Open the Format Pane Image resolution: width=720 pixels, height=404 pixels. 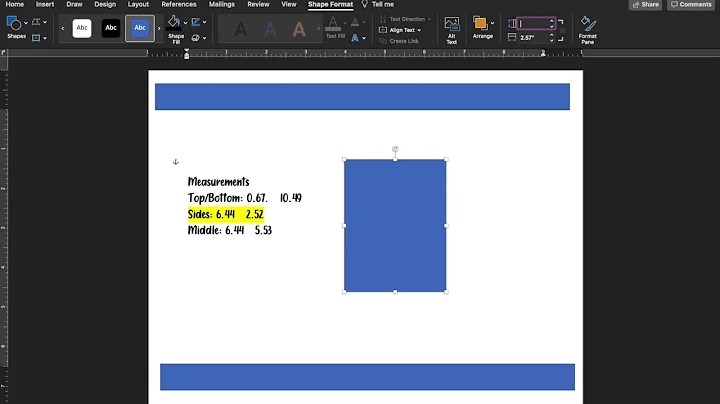click(587, 30)
